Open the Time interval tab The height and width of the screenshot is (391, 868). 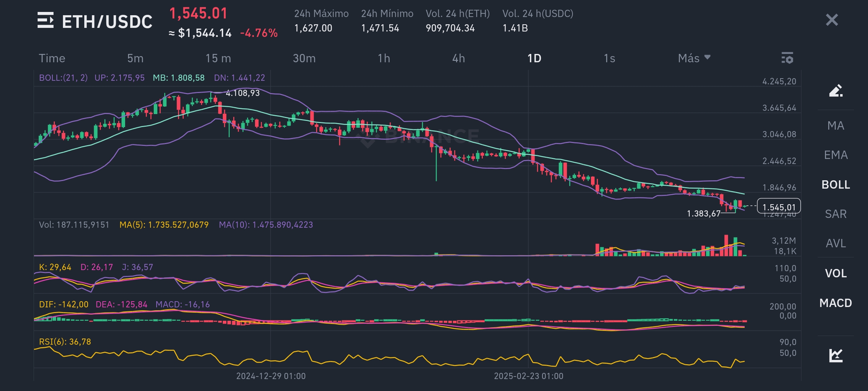coord(52,58)
